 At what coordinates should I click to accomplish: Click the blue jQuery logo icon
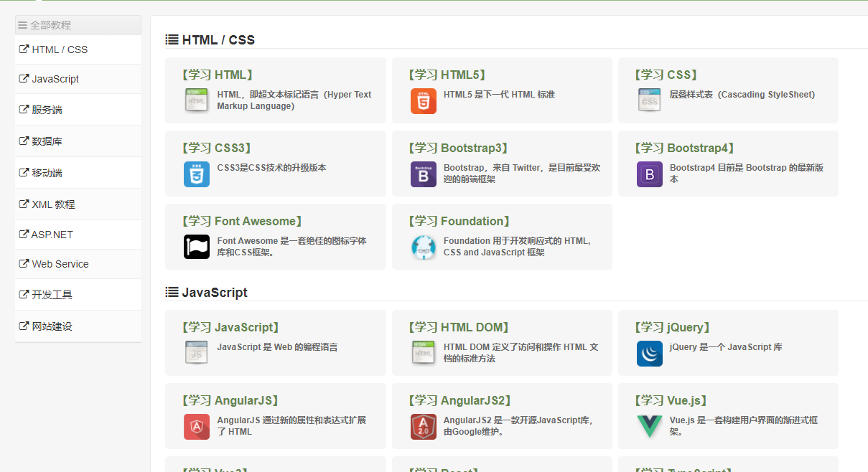650,353
